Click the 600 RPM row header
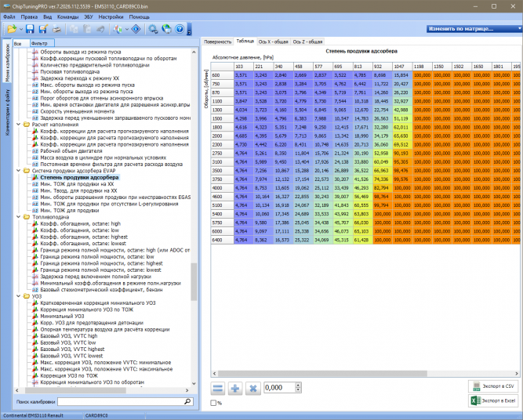The width and height of the screenshot is (523, 420). click(x=222, y=75)
